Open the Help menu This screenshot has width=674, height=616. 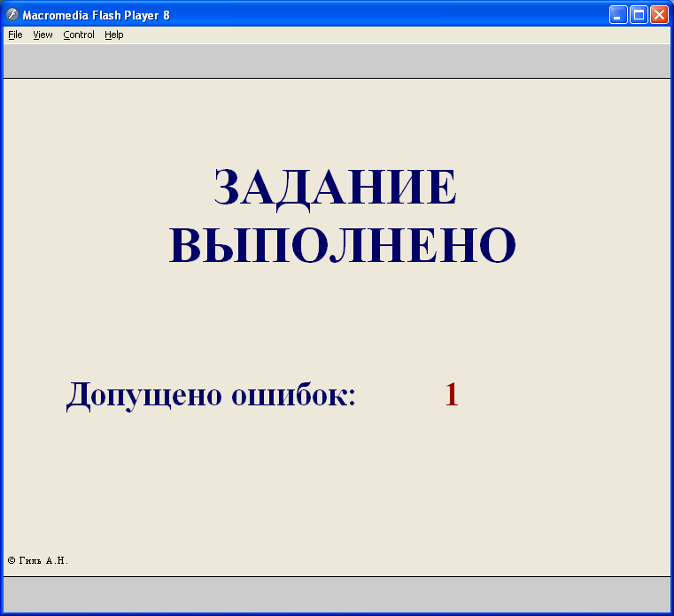(x=114, y=35)
